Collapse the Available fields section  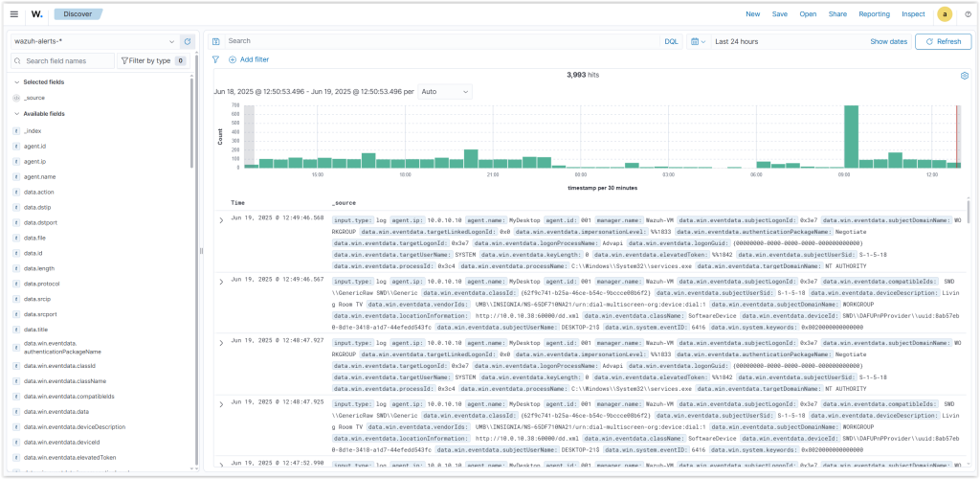16,114
